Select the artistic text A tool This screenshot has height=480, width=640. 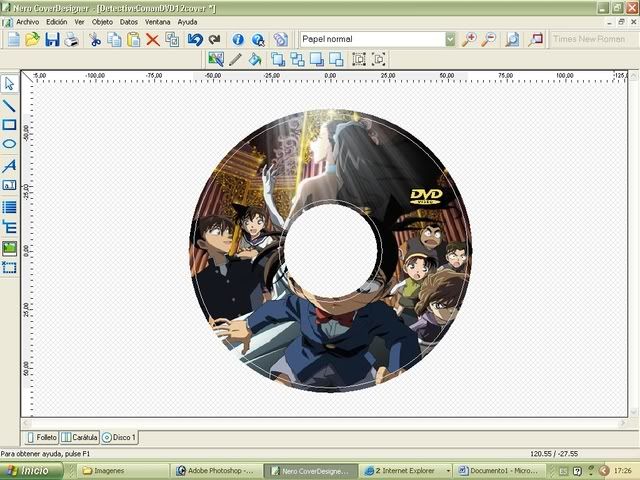(9, 166)
